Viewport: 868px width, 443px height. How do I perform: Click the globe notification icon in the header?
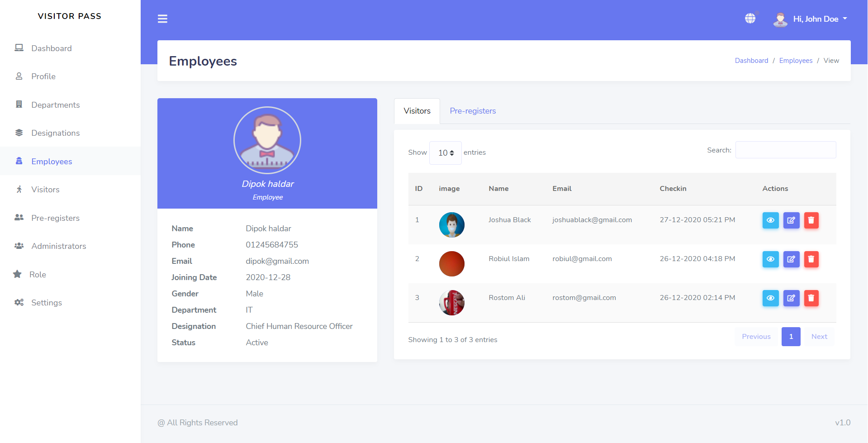[x=750, y=18]
